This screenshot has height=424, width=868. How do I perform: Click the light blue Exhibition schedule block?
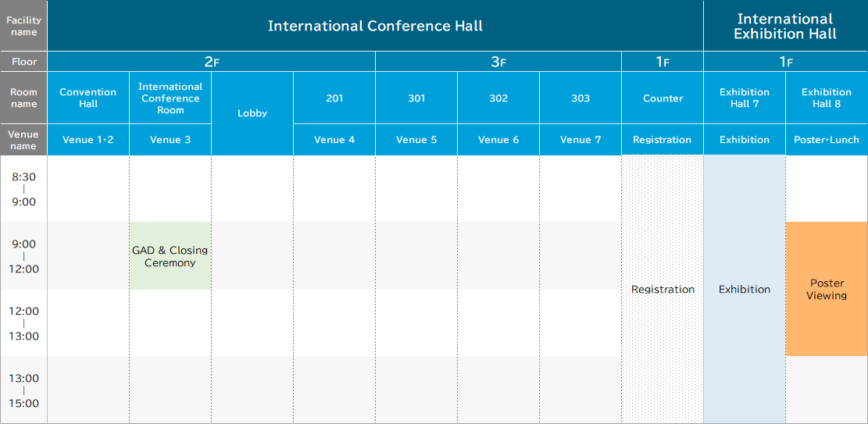click(745, 289)
